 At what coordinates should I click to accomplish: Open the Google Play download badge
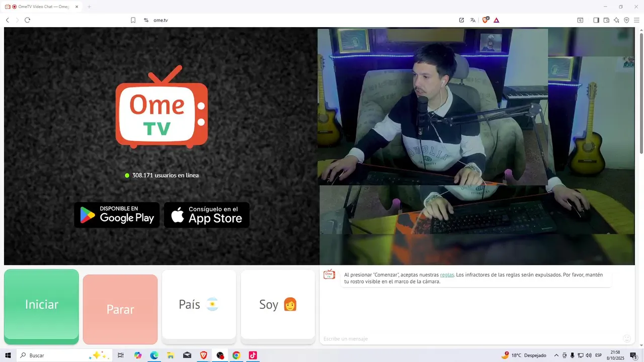(117, 215)
